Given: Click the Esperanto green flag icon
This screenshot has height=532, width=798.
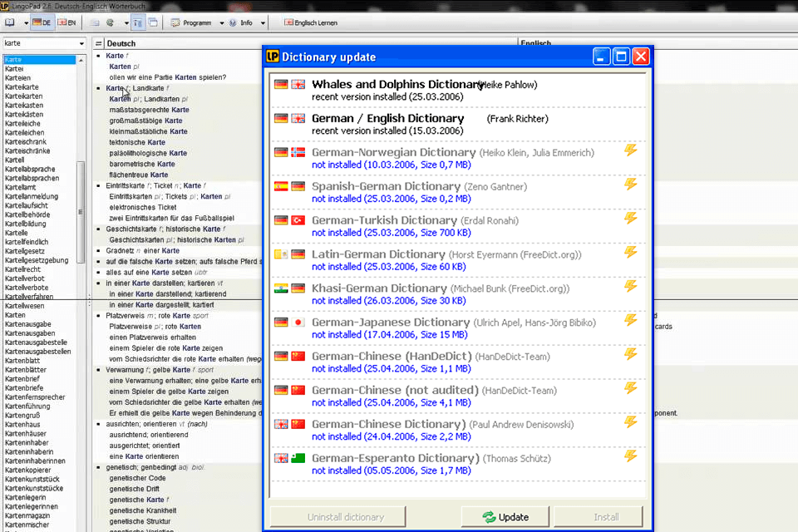Looking at the screenshot, I should (x=298, y=458).
